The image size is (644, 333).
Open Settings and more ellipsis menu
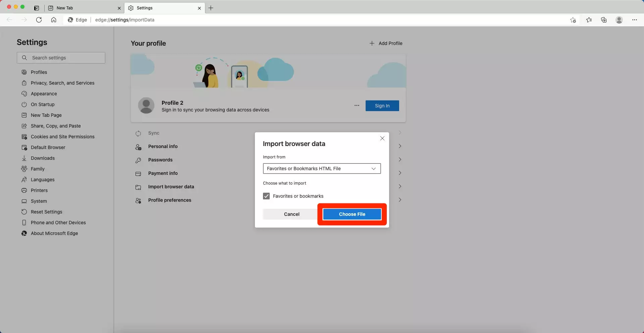(x=634, y=20)
